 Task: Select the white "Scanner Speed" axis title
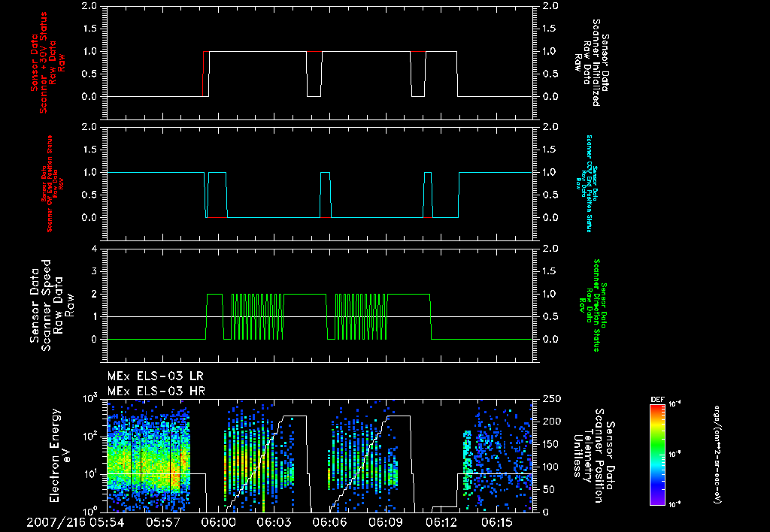[x=46, y=305]
